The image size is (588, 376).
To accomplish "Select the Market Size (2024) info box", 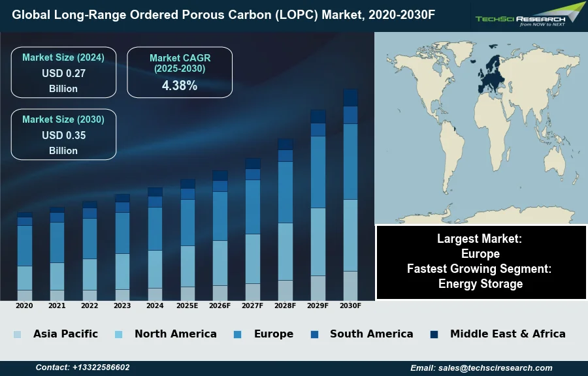I will [x=63, y=72].
